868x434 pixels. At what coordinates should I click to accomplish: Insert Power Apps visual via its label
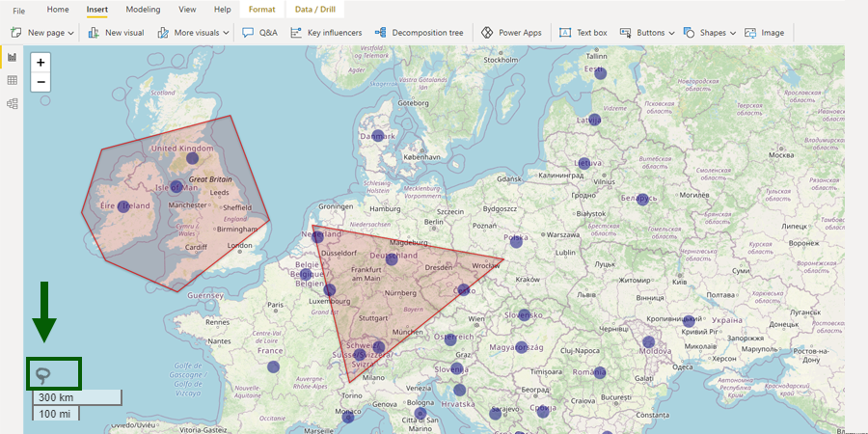pyautogui.click(x=520, y=33)
